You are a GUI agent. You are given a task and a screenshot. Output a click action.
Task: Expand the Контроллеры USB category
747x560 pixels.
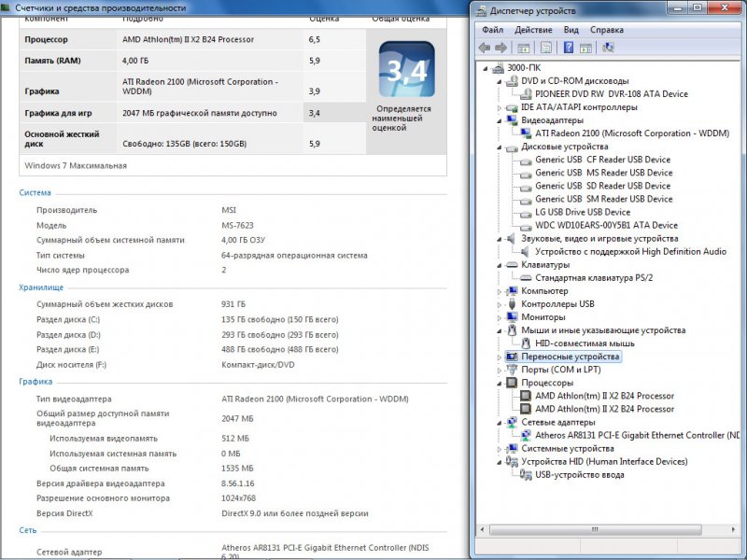(500, 304)
